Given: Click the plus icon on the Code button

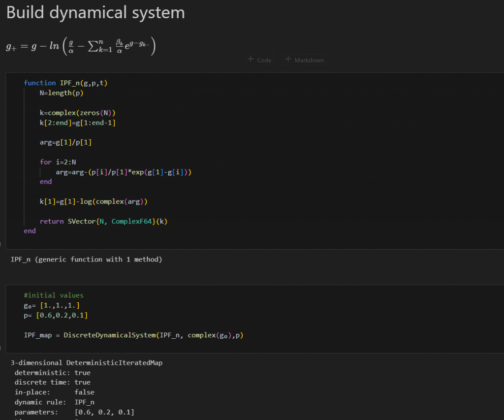Looking at the screenshot, I should (x=251, y=60).
